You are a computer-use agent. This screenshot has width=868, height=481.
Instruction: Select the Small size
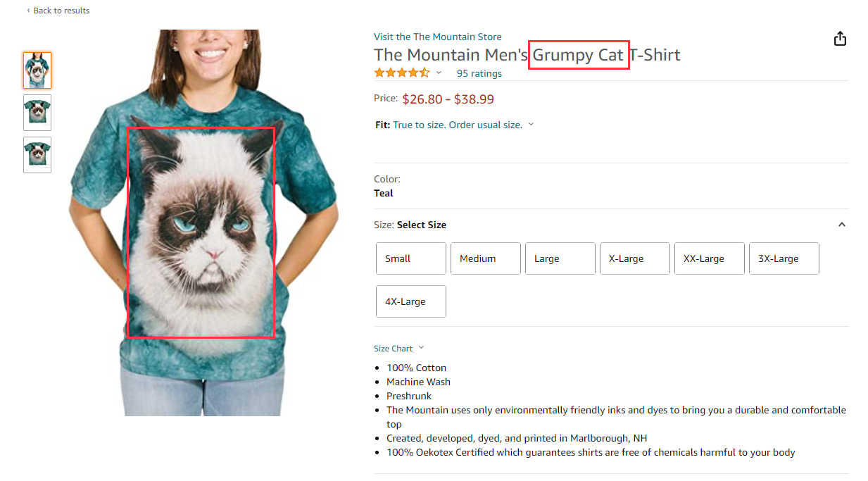coord(410,258)
